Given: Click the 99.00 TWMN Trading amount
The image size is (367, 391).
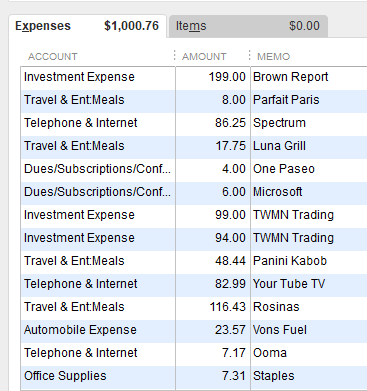Looking at the screenshot, I should (213, 215).
